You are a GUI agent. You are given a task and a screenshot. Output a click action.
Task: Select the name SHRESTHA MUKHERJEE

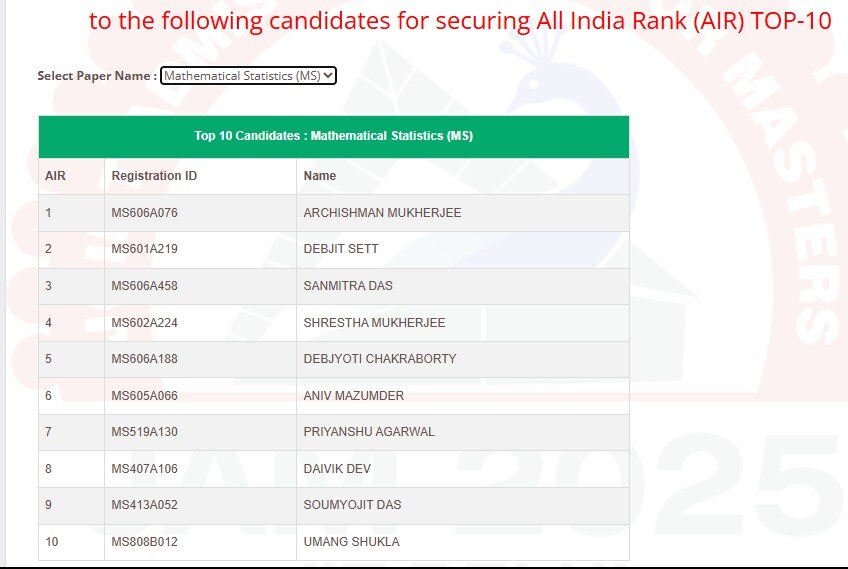[x=374, y=323]
